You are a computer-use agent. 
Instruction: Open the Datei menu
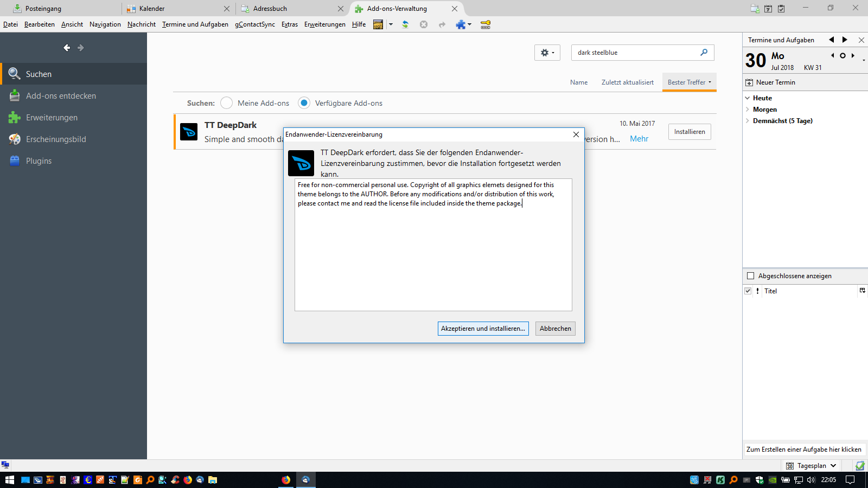[x=10, y=24]
